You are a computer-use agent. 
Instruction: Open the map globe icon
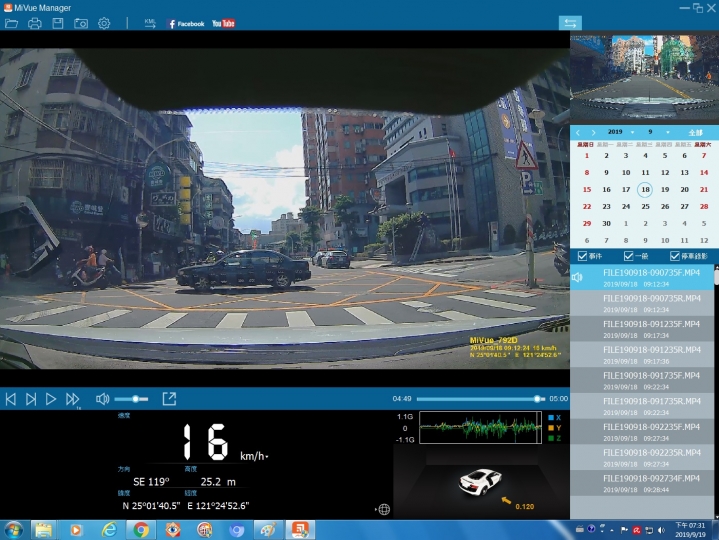pos(383,509)
